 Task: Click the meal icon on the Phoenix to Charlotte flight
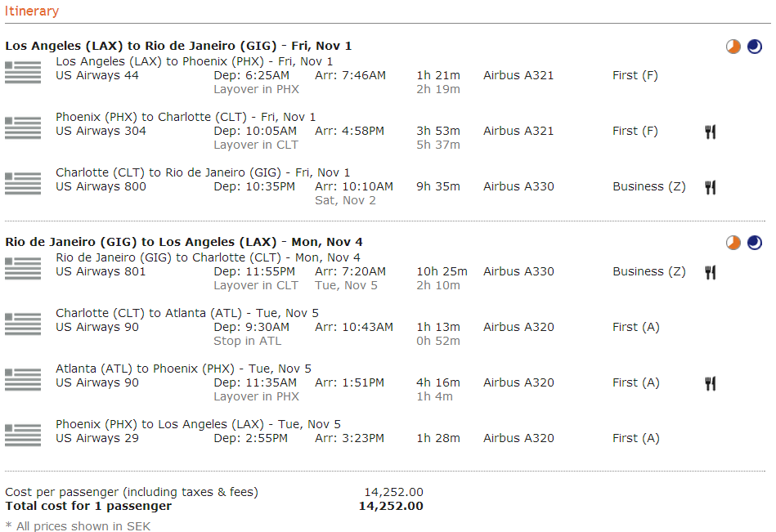pyautogui.click(x=710, y=132)
